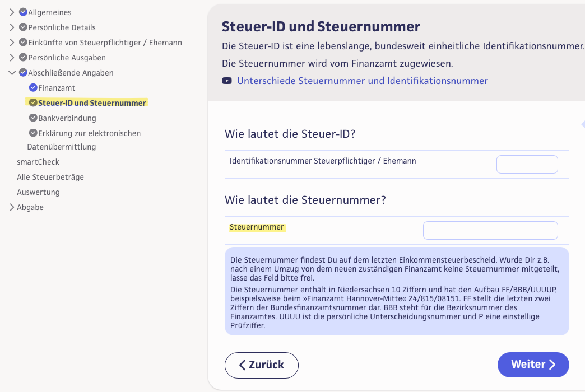Open Alle Steuerbeträge in sidebar
585x392 pixels.
tap(50, 177)
